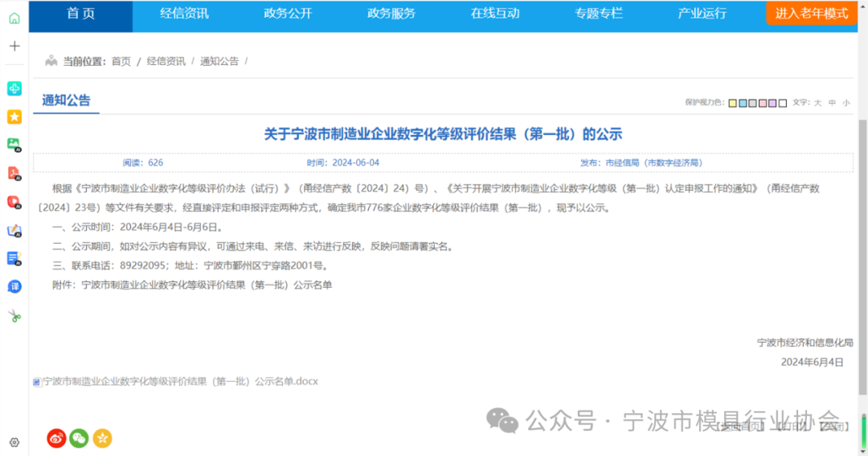Image resolution: width=868 pixels, height=456 pixels.
Task: Set text size to 大
Action: tap(817, 103)
